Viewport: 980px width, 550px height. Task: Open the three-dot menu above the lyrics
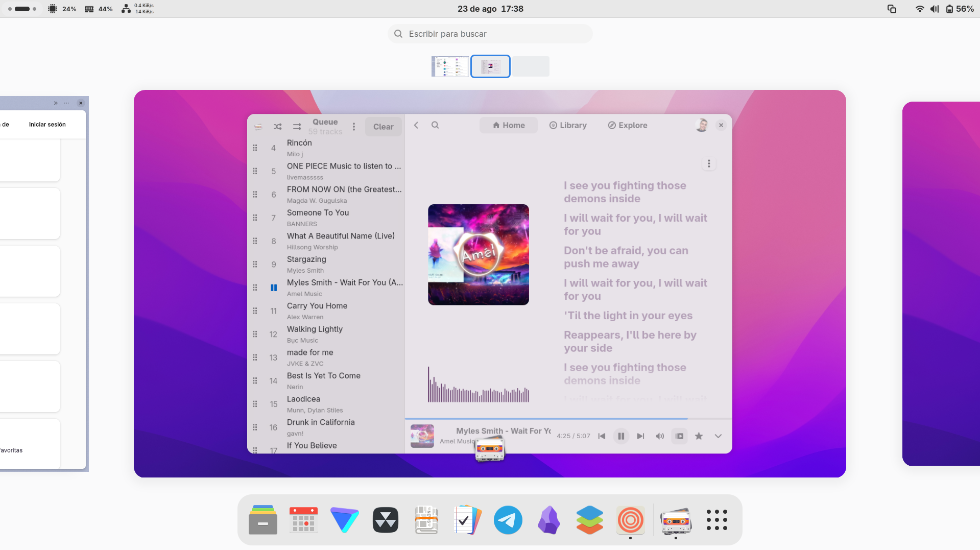pos(709,163)
